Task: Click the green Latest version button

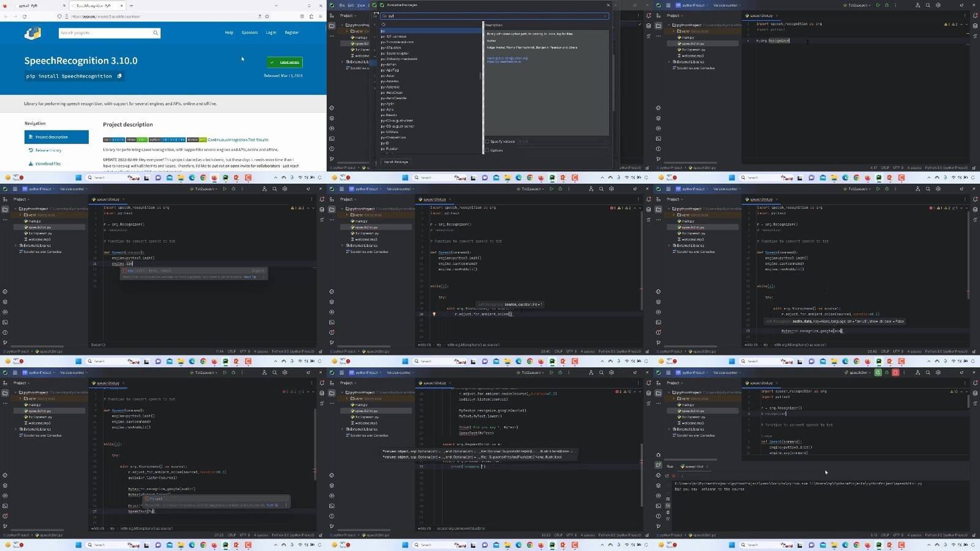Action: click(x=285, y=62)
